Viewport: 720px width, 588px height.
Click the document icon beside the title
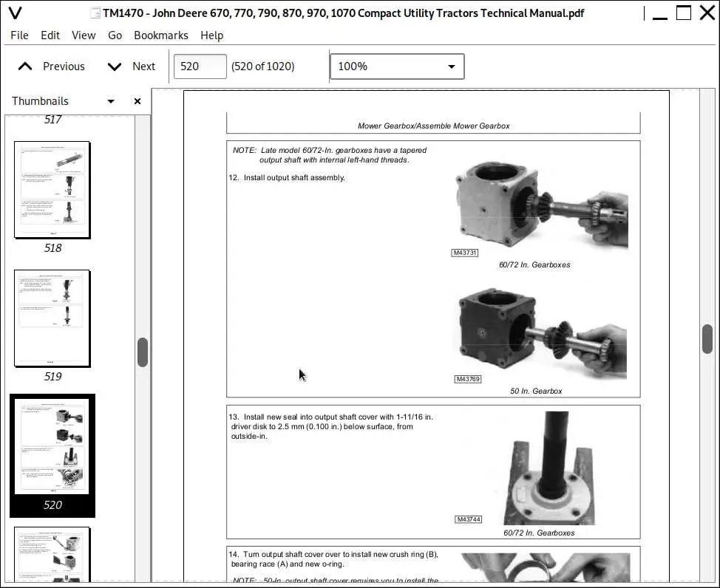point(95,13)
